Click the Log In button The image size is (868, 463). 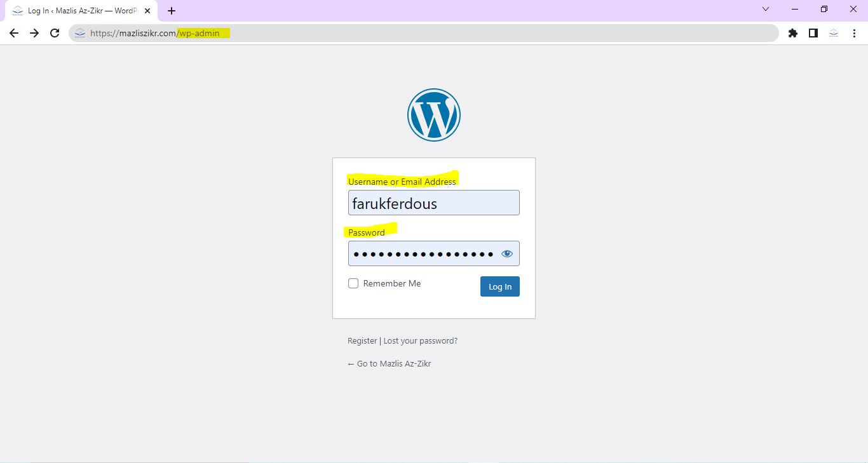500,286
